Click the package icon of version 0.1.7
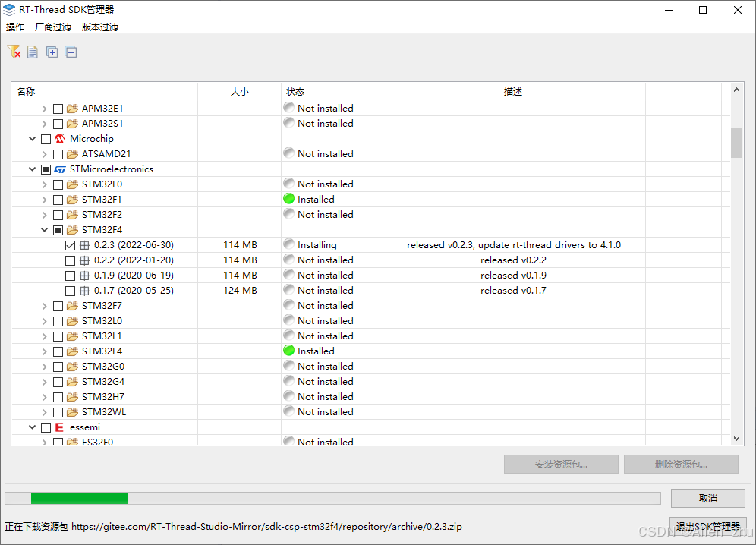Screen dimensions: 756x545 click(84, 291)
